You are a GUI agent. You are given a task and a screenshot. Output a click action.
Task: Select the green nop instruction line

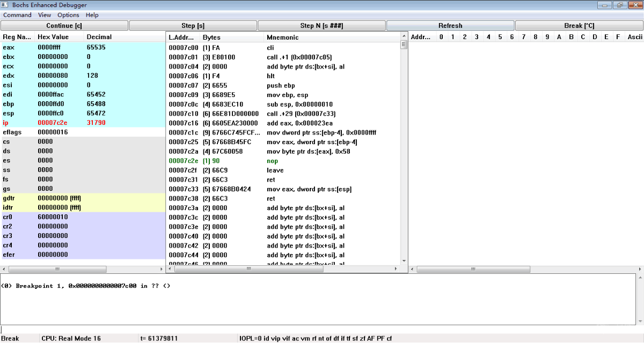pos(283,161)
